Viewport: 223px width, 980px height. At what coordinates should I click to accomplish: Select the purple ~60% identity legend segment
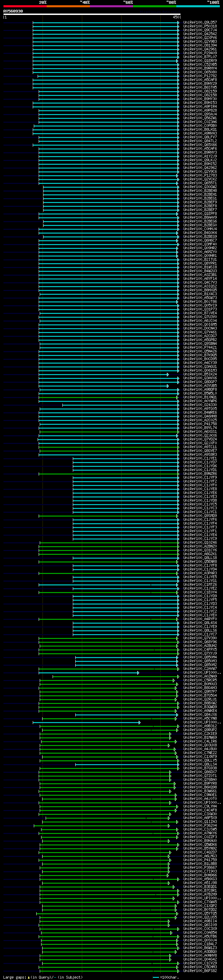[x=112, y=7]
